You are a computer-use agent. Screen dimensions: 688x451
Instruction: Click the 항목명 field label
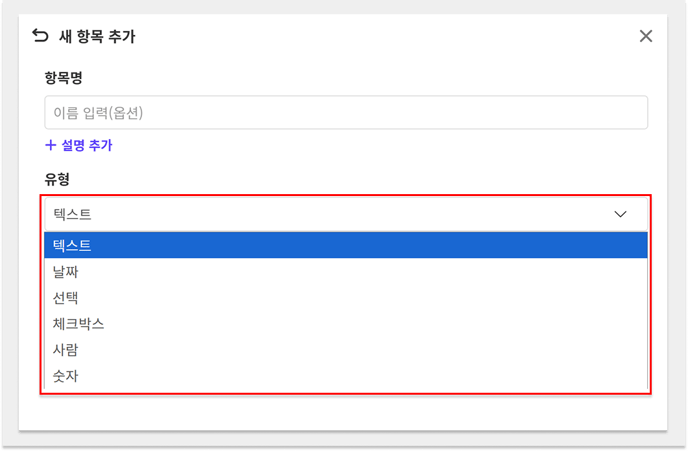(63, 78)
